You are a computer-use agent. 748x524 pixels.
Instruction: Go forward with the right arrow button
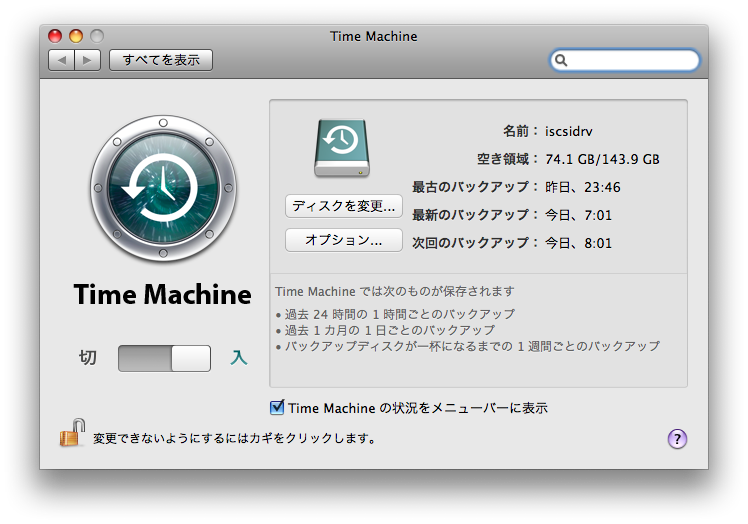(x=87, y=60)
